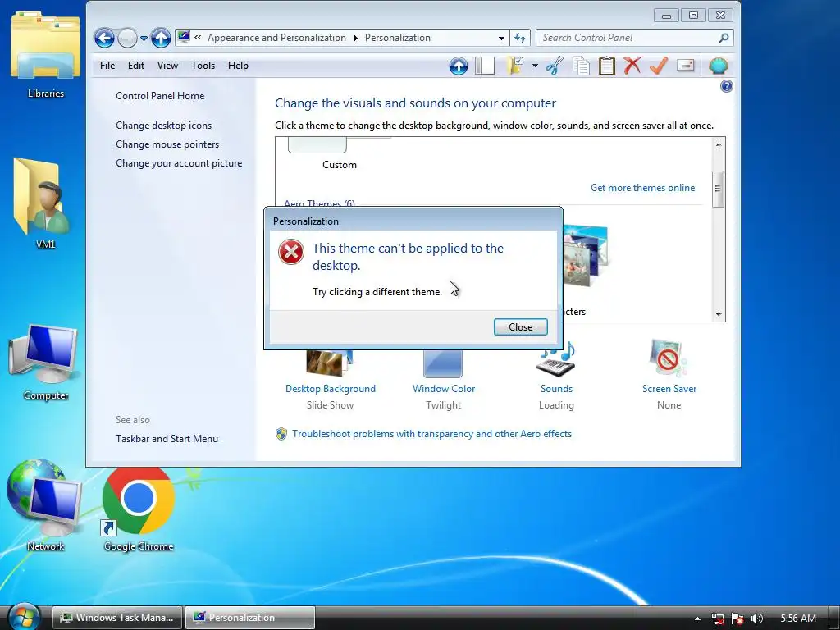Click theme list scroll down arrow
The width and height of the screenshot is (840, 630).
pos(719,314)
